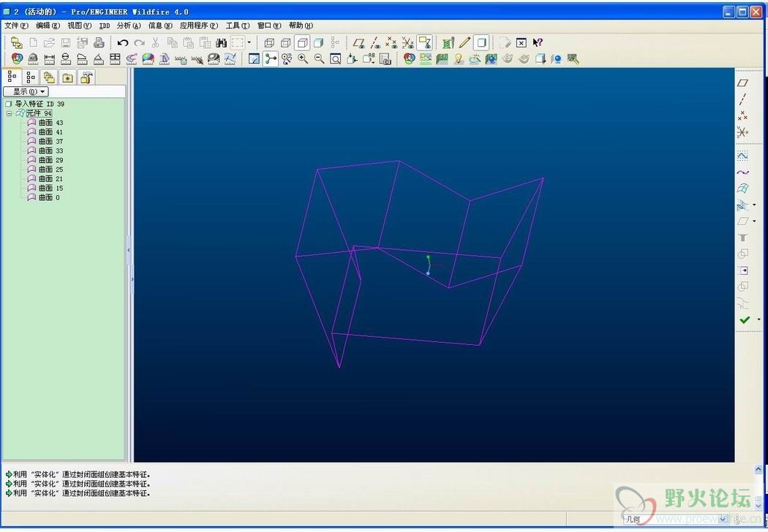The width and height of the screenshot is (768, 532).
Task: Click the datum axis tool in right toolbar
Action: coord(742,99)
